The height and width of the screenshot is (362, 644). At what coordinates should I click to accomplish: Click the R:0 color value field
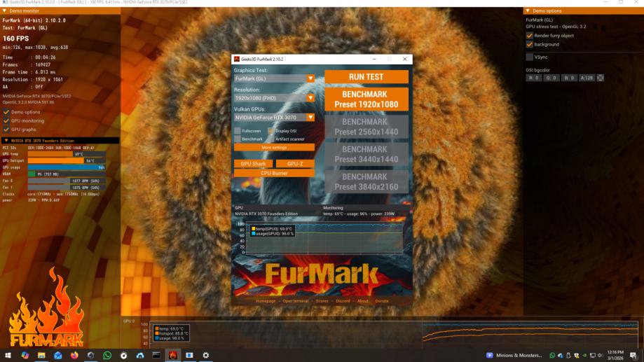(x=533, y=78)
